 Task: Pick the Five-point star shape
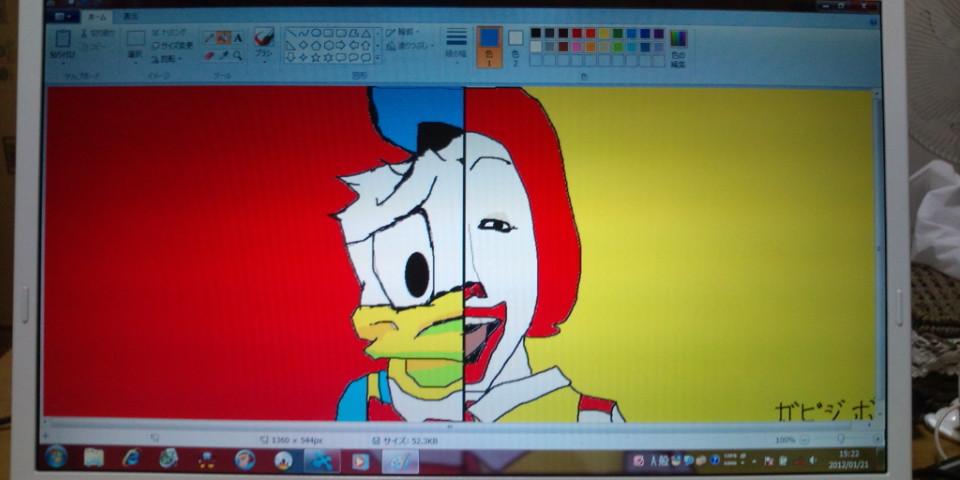click(316, 57)
